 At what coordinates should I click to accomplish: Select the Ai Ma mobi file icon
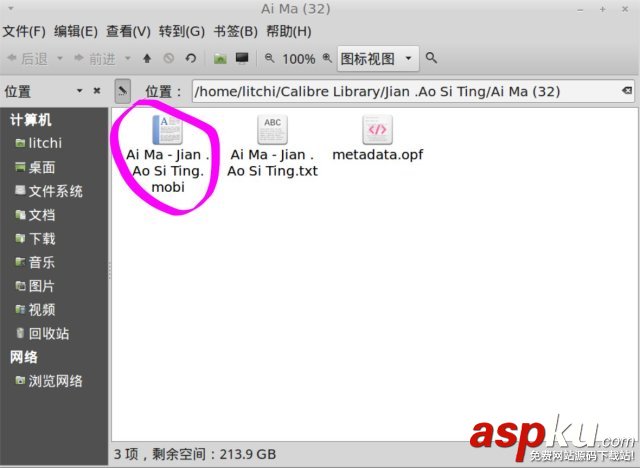click(x=167, y=130)
